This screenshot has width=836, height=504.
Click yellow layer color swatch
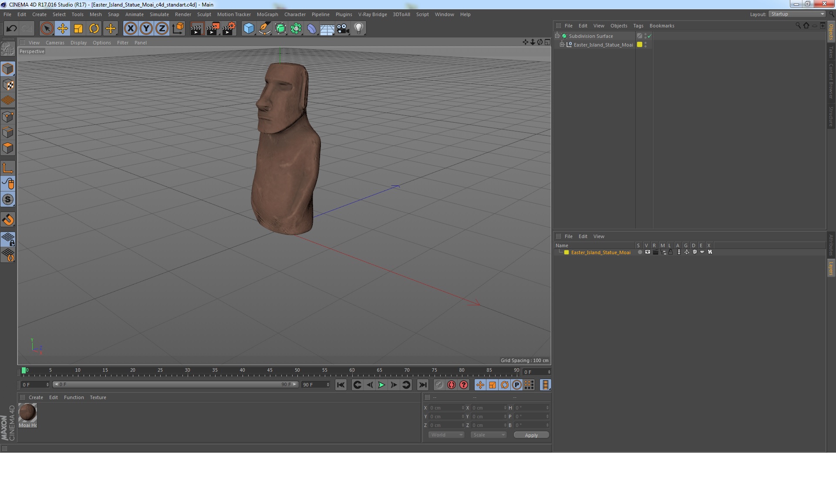pos(566,252)
